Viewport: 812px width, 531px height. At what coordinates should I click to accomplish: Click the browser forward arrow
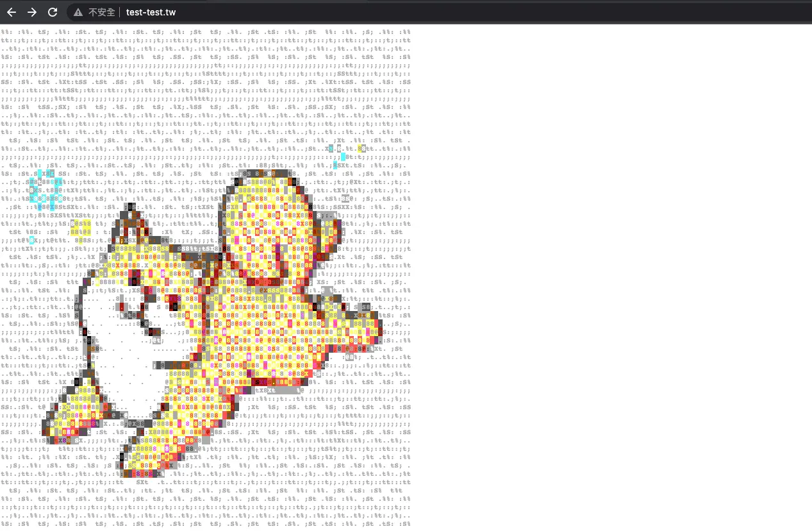coord(32,12)
